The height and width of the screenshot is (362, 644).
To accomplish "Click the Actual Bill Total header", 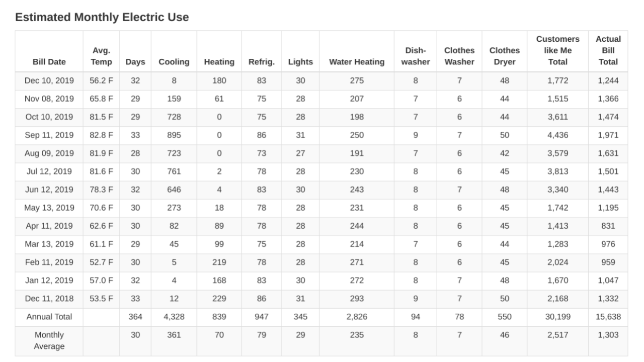I will click(608, 50).
